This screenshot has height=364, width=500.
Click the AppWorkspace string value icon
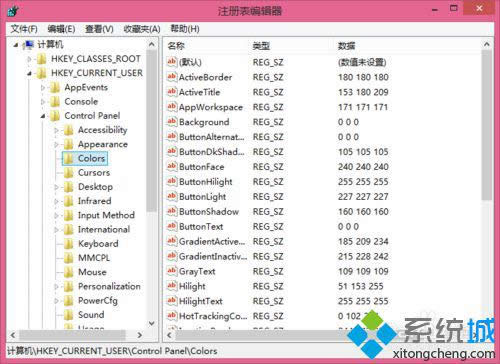[172, 107]
